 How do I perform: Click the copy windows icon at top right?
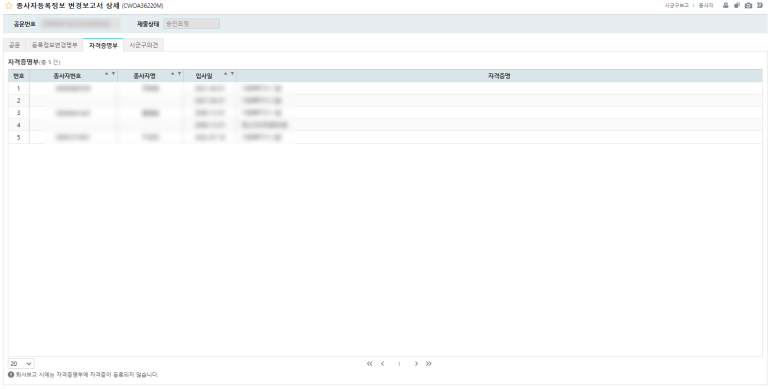[737, 5]
